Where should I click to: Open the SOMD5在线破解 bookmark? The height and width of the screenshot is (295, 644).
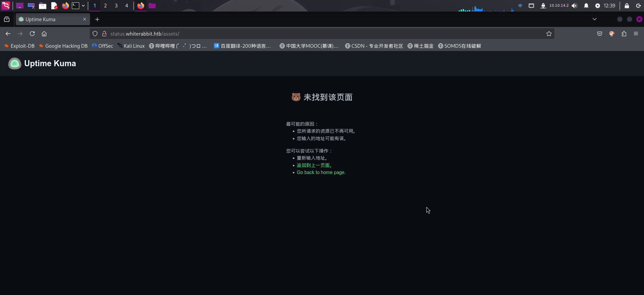459,46
